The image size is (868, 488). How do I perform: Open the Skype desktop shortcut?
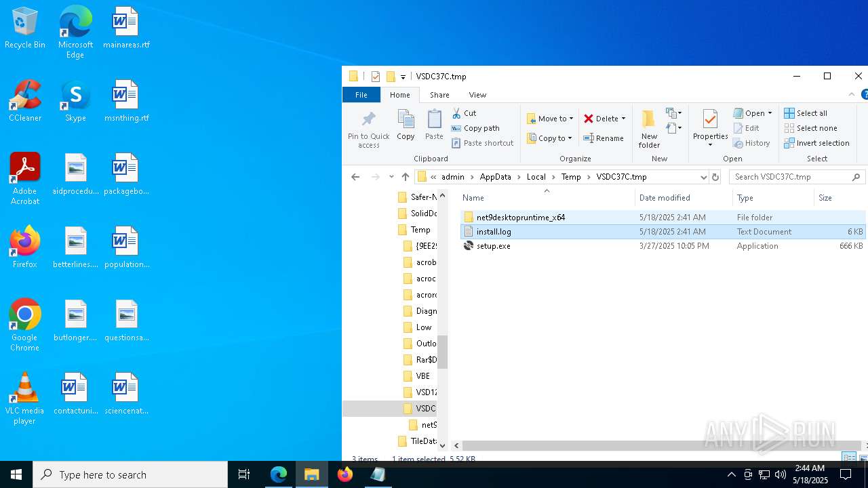(75, 102)
